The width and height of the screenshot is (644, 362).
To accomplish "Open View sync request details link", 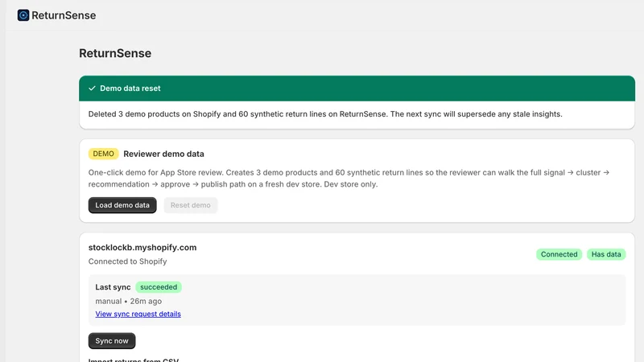I will click(x=138, y=314).
